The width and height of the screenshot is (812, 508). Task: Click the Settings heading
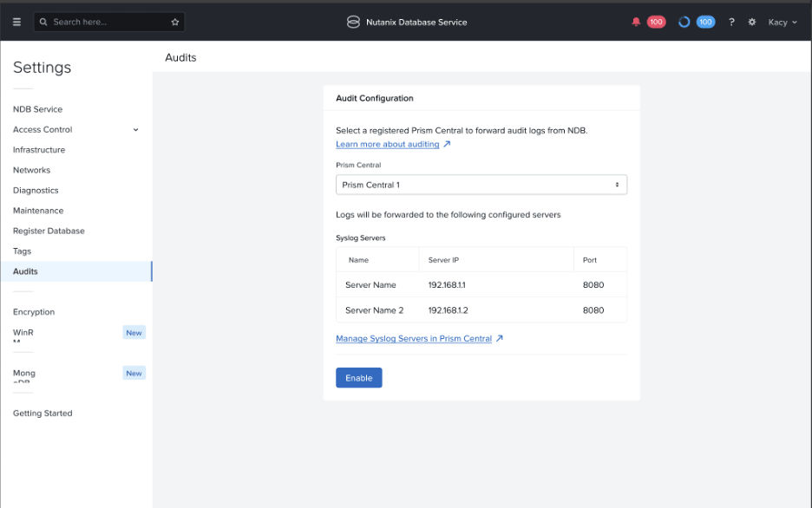tap(42, 68)
